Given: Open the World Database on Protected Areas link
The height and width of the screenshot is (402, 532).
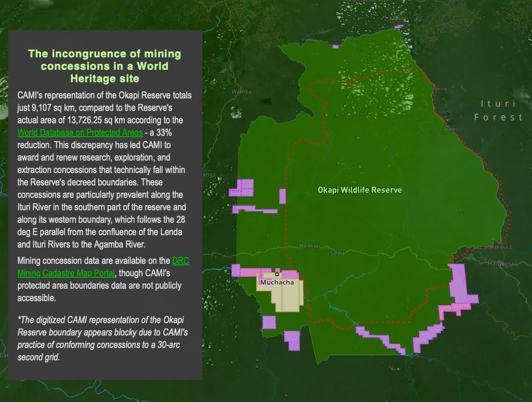Looking at the screenshot, I should [x=80, y=132].
